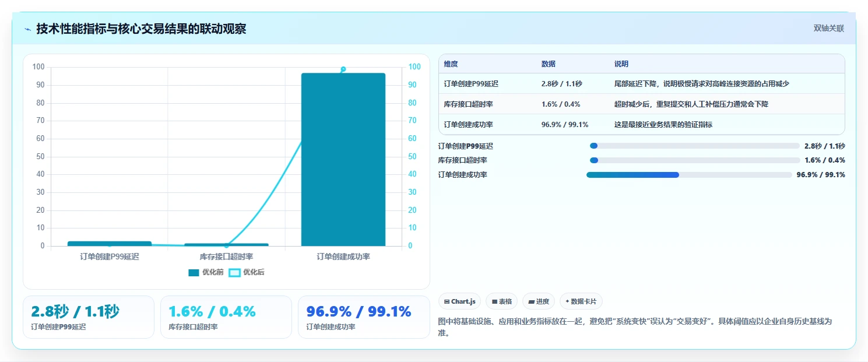The image size is (868, 362).
Task: Click description 这是最接近业务结果的验证指标
Action: click(663, 124)
